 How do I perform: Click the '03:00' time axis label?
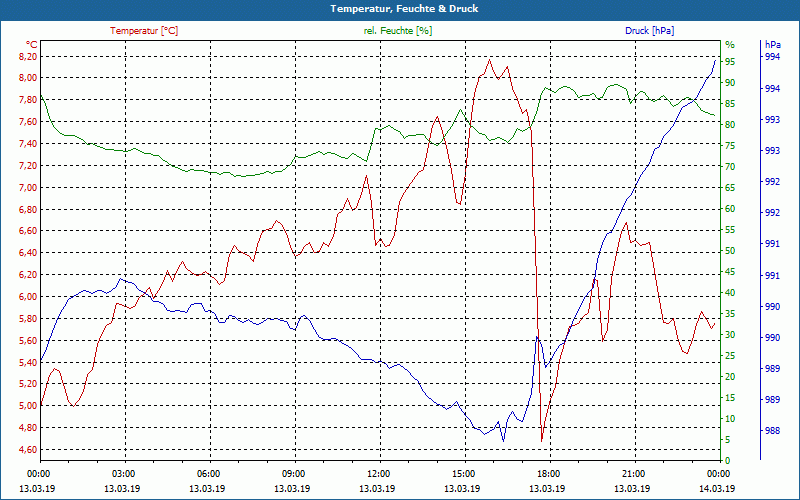coord(122,474)
